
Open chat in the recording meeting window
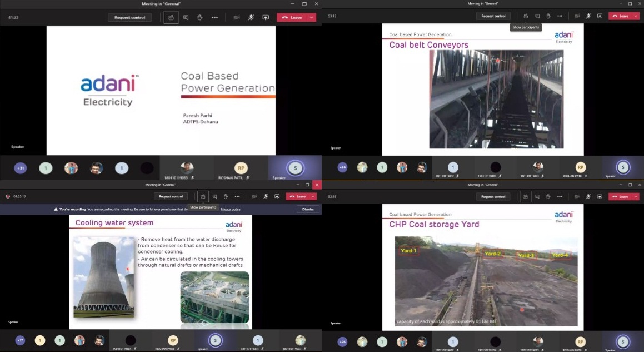tap(214, 196)
